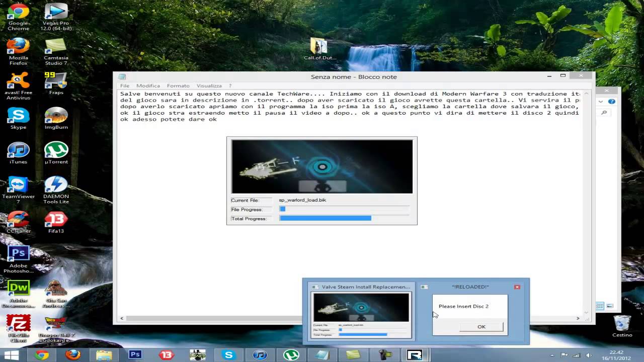Open Dragon Ball Z Budokai desktop icon
Viewport: 644px width, 362px height.
[x=56, y=329]
